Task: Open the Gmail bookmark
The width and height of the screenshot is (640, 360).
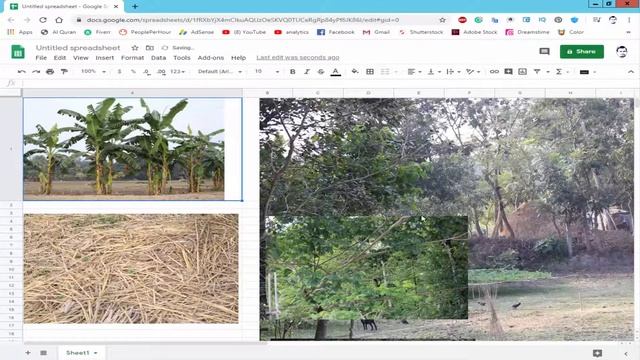Action: 376,32
